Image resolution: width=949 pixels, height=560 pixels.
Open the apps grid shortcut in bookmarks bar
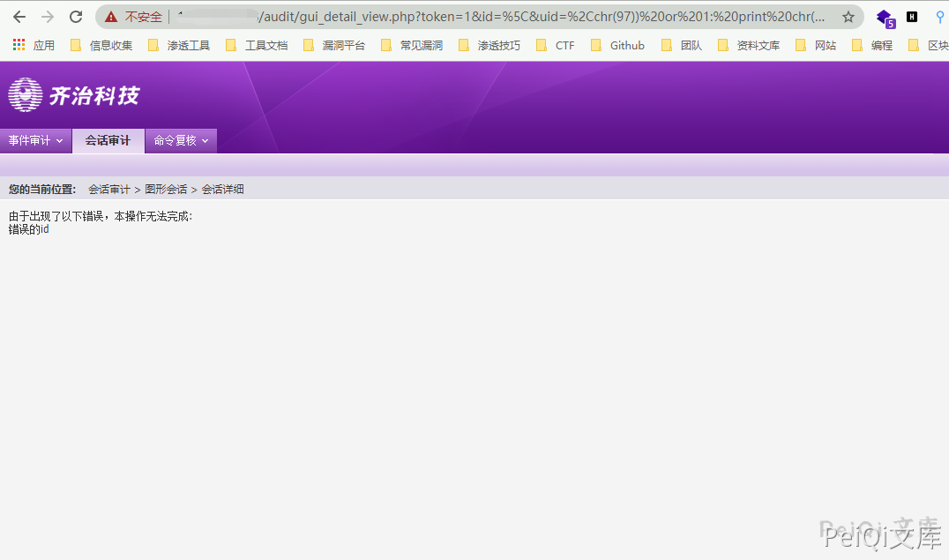coord(19,45)
